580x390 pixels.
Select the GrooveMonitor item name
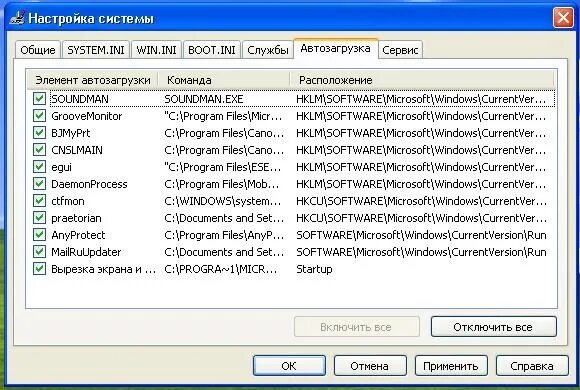point(87,116)
